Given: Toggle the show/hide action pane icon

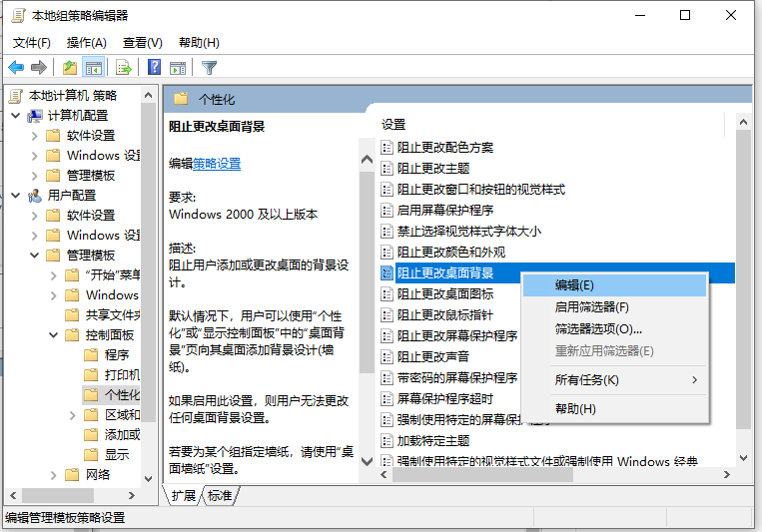Looking at the screenshot, I should coord(179,68).
